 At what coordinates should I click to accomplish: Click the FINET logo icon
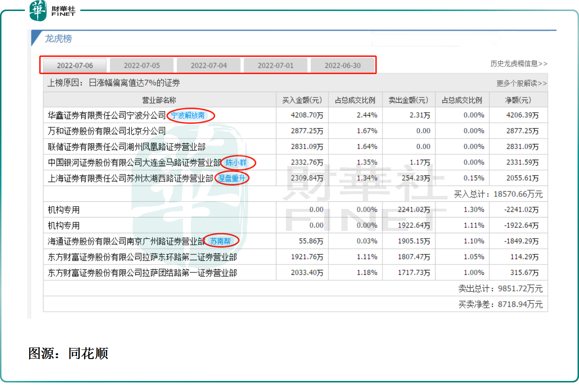pyautogui.click(x=38, y=11)
